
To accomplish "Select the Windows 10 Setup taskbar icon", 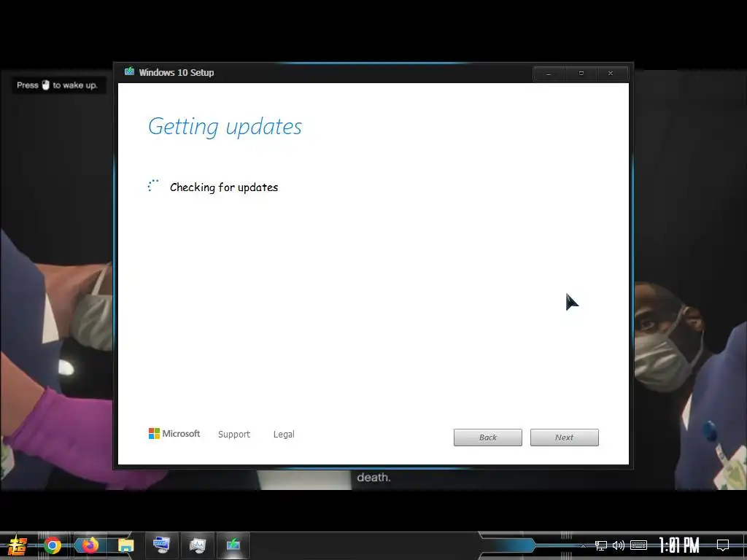I will (x=233, y=544).
